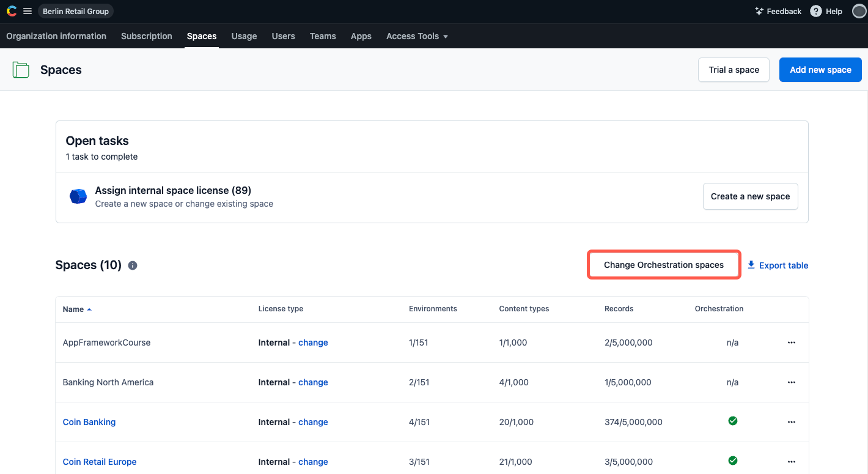Click Change Orchestration spaces button

point(664,265)
